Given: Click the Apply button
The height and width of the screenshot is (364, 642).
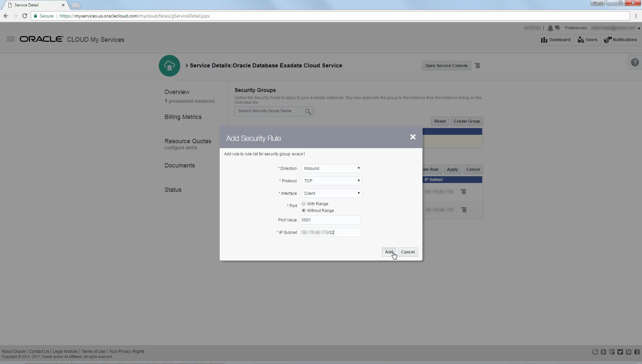Looking at the screenshot, I should pos(452,169).
